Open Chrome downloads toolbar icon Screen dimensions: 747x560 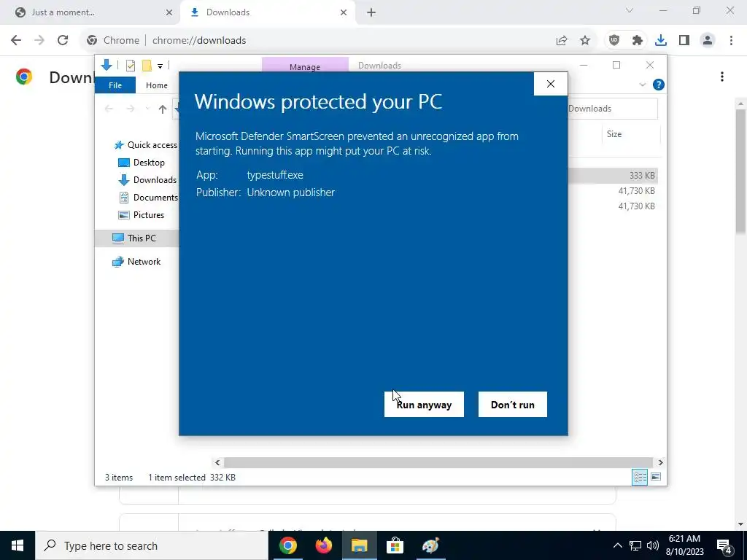pyautogui.click(x=661, y=41)
